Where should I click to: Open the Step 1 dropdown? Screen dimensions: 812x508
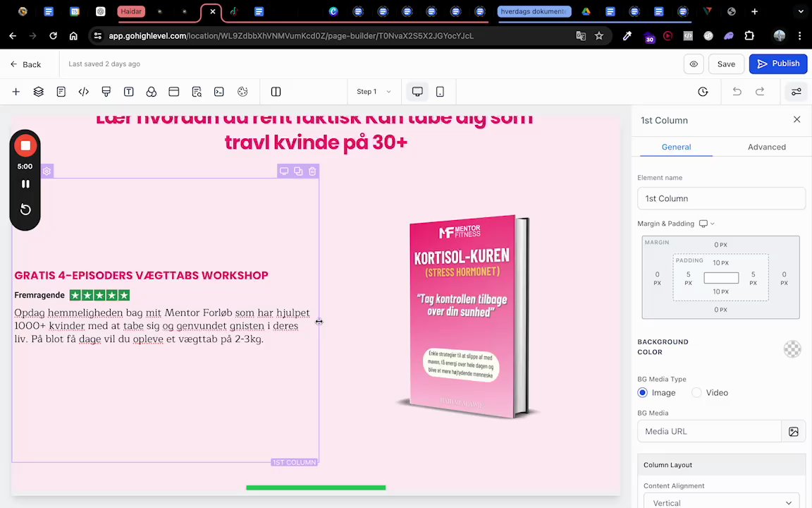(374, 92)
